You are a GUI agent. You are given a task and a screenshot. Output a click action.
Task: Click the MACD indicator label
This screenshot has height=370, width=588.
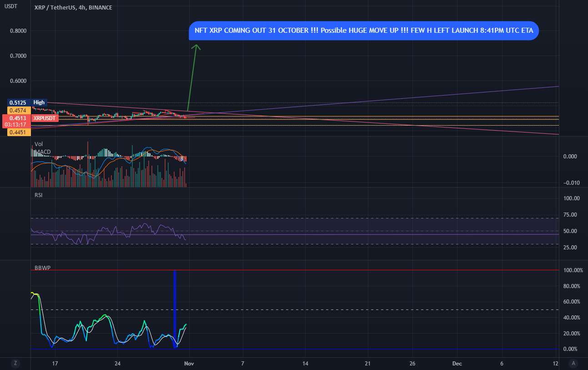click(x=43, y=152)
